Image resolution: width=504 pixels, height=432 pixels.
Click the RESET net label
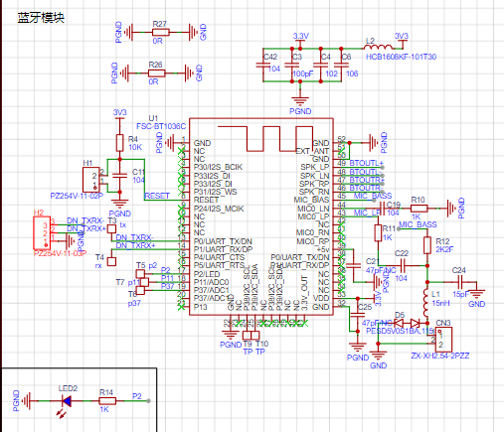tap(157, 196)
